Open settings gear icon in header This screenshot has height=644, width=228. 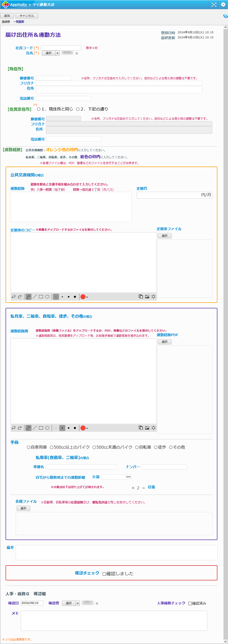point(223,5)
